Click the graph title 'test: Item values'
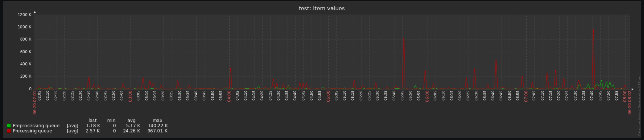Image resolution: width=644 pixels, height=140 pixels. pos(322,8)
